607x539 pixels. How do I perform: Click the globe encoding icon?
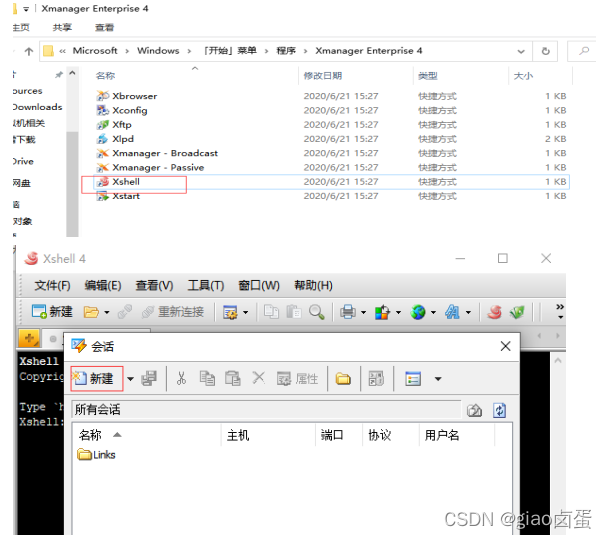click(418, 312)
